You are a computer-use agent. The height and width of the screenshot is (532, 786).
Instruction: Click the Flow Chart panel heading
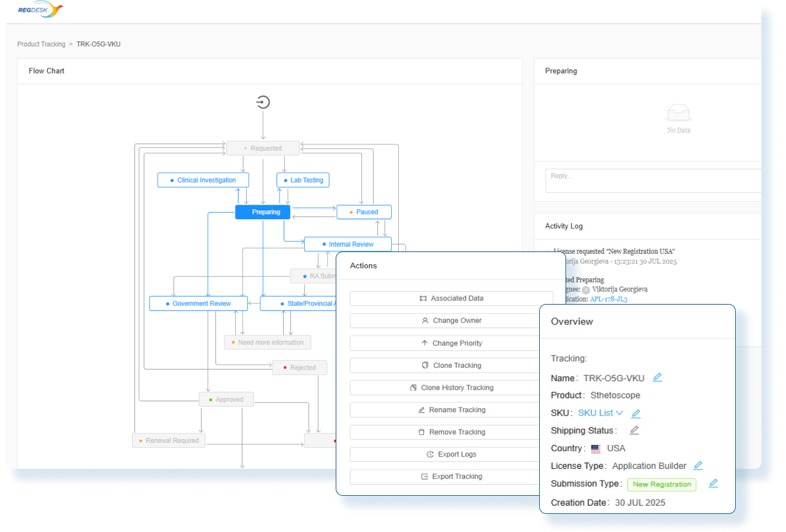[46, 71]
